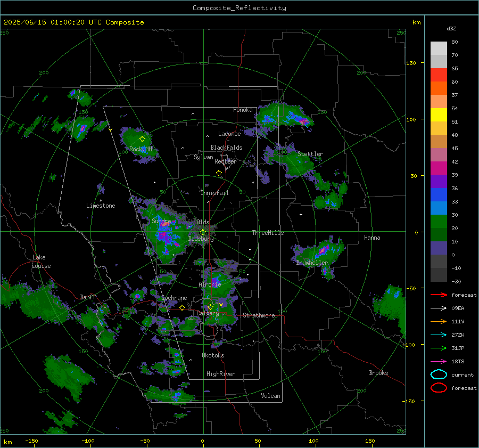This screenshot has width=479, height=448.
Task: Select the orange 111V arrow icon
Action: coord(439,321)
